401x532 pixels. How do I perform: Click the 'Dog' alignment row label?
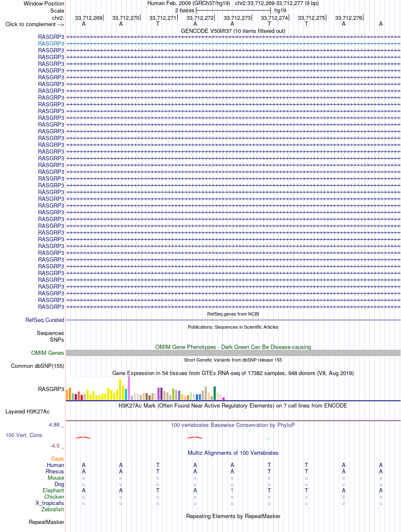click(x=60, y=484)
